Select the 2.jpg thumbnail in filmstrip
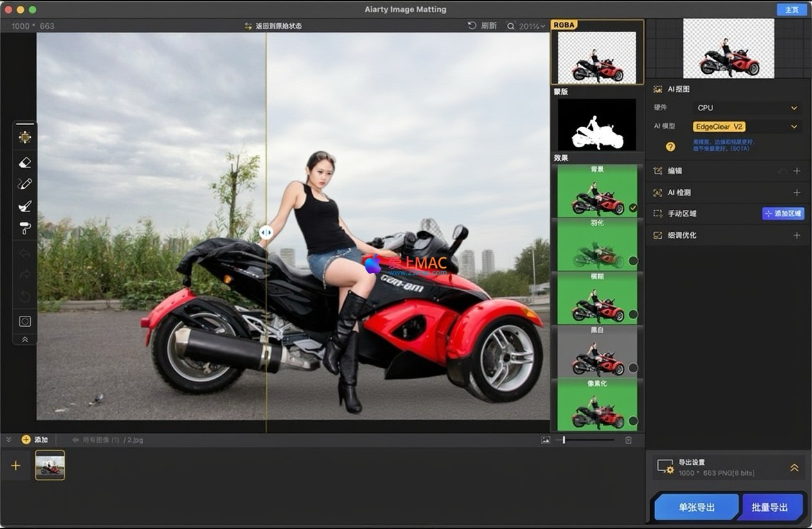Screen dimensions: 812x529 pos(49,465)
